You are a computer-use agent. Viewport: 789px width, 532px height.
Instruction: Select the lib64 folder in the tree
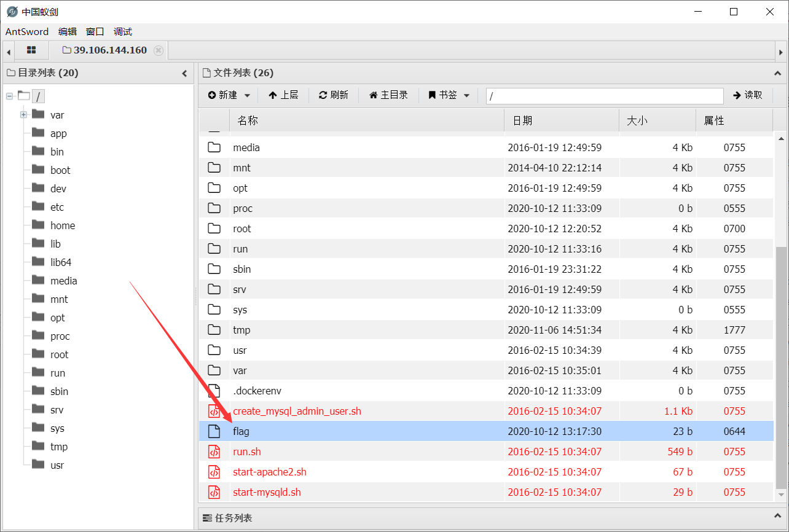pos(61,262)
